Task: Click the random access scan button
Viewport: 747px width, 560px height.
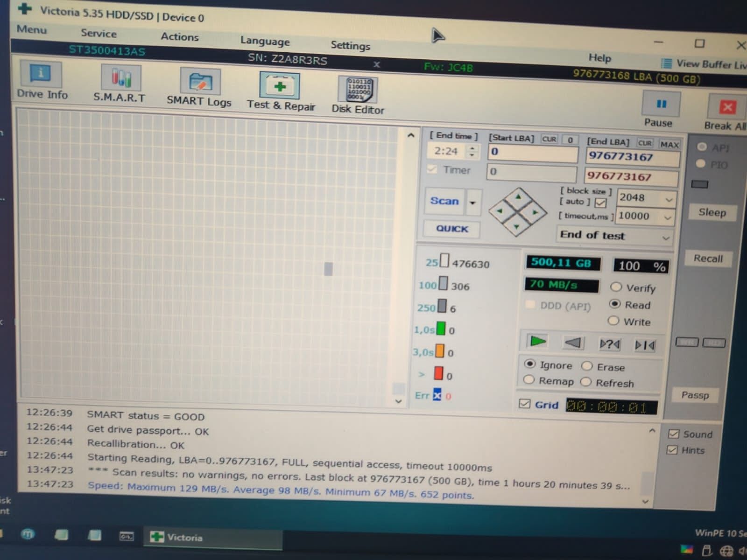Action: point(609,344)
